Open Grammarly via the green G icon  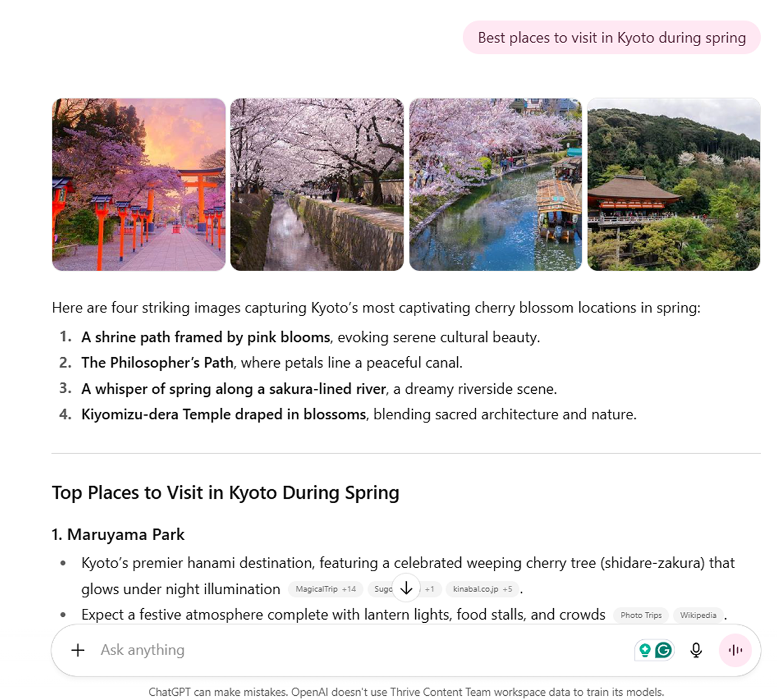pyautogui.click(x=663, y=650)
